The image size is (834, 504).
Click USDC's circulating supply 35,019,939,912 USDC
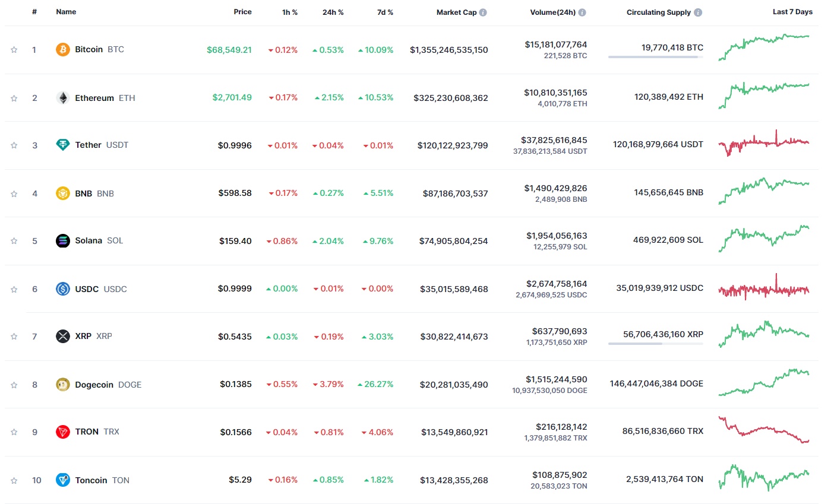click(659, 288)
